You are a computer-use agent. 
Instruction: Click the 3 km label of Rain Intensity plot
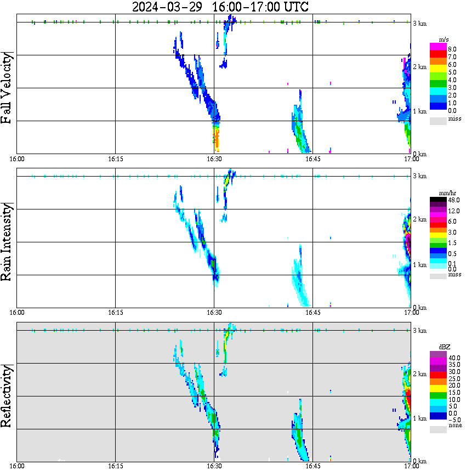419,176
